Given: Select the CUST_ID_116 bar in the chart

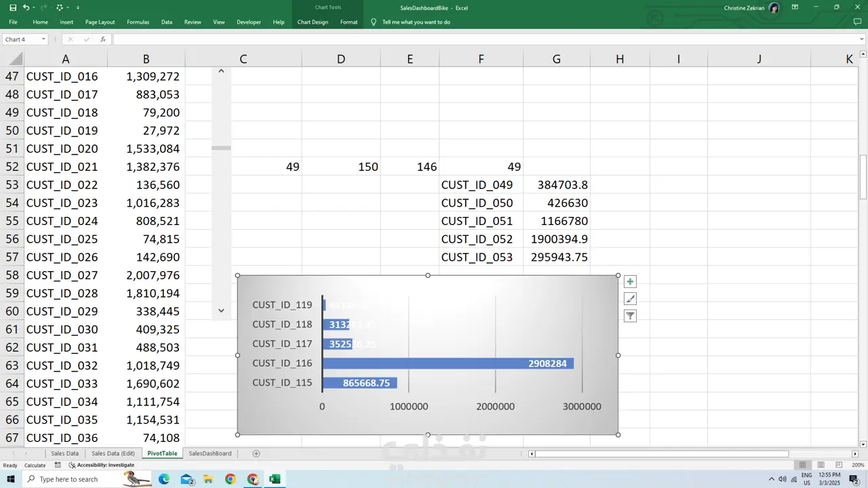Looking at the screenshot, I should click(x=448, y=364).
